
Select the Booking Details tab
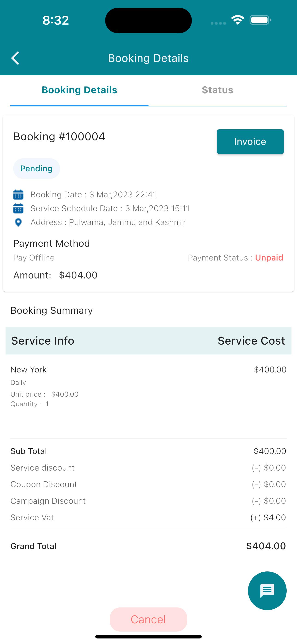point(79,90)
